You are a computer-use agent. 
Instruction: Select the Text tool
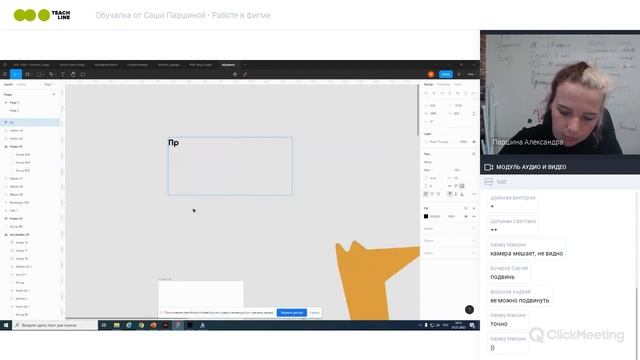(x=63, y=74)
